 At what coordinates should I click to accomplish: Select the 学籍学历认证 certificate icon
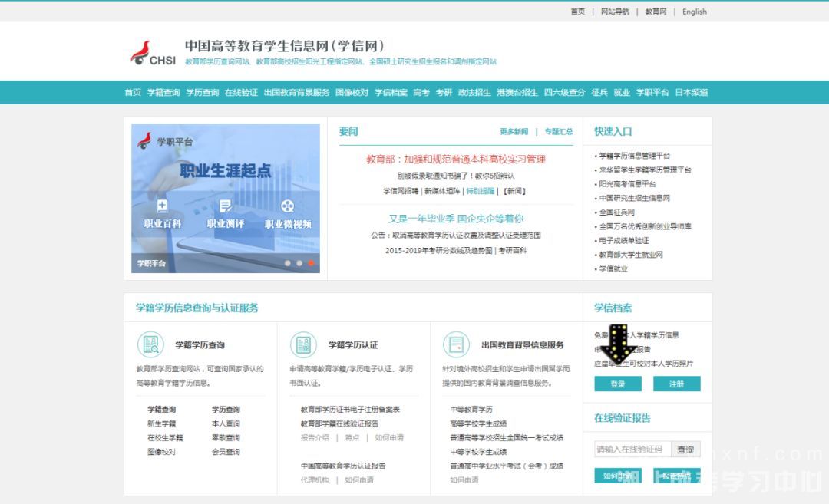(303, 344)
